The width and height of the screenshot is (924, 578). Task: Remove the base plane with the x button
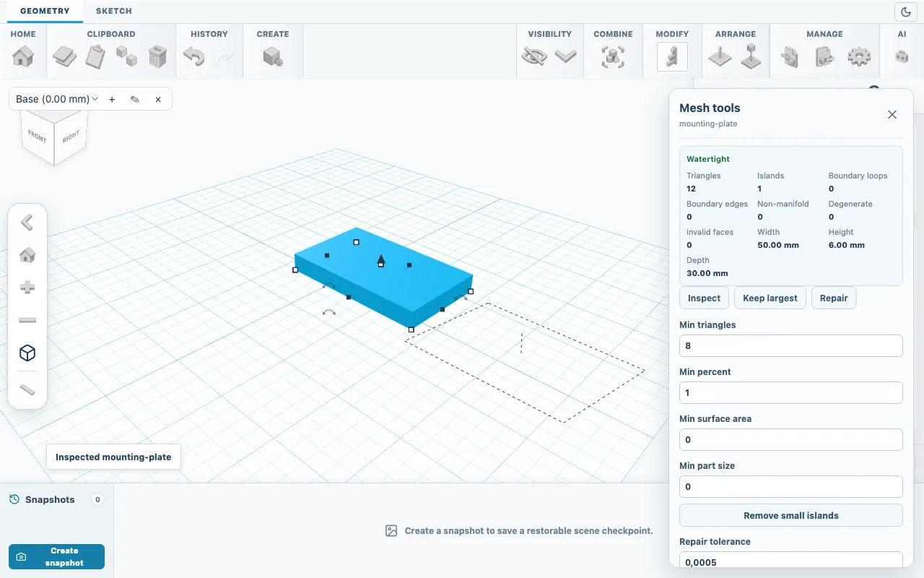coord(158,99)
